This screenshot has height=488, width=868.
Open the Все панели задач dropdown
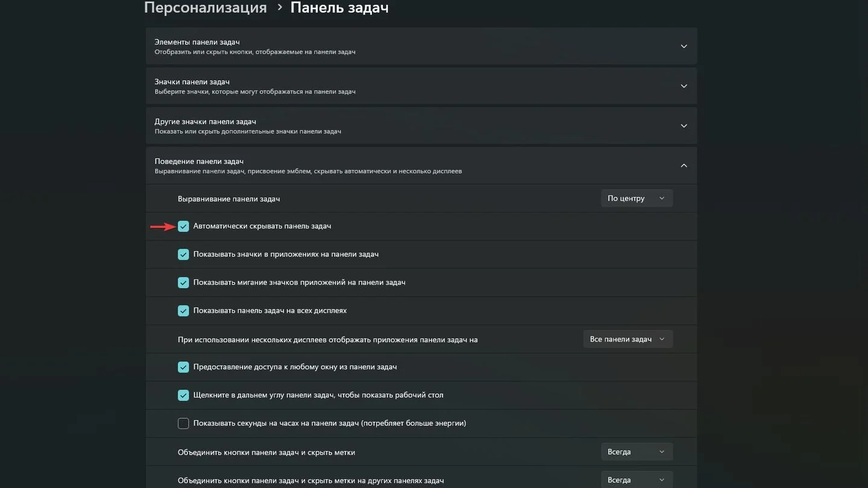(x=627, y=339)
